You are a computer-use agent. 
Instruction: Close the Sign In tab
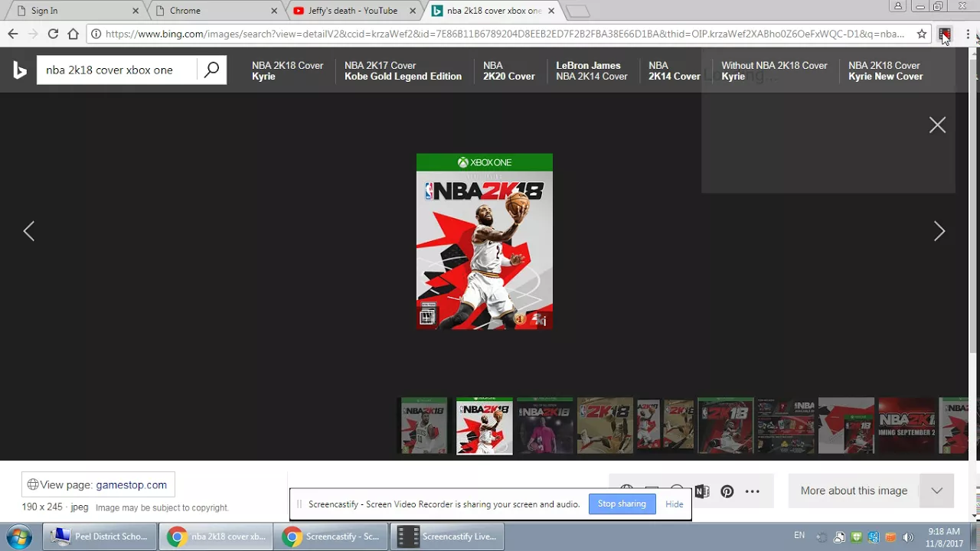(136, 11)
